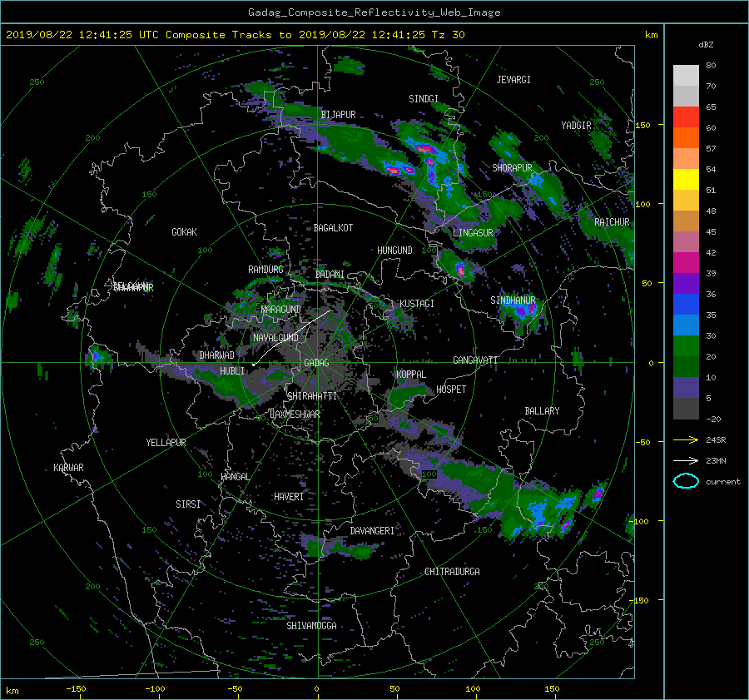The width and height of the screenshot is (749, 700).
Task: Click the BALLARY city label
Action: (542, 411)
